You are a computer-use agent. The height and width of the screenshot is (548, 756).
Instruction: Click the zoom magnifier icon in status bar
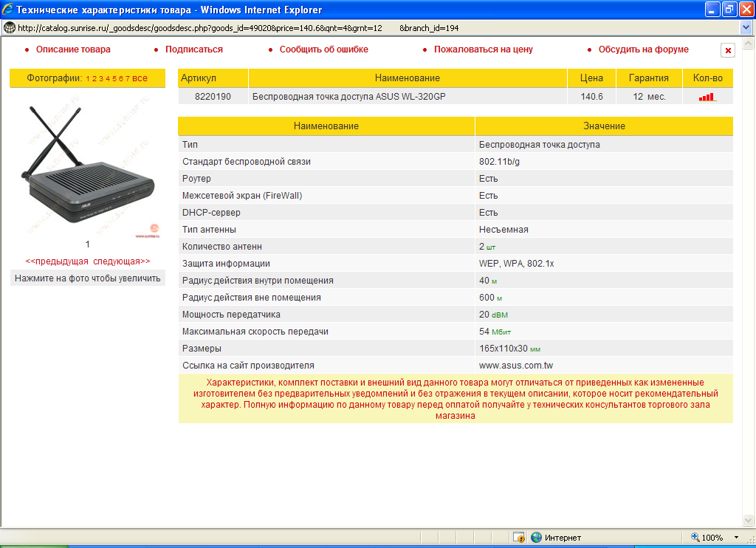[x=695, y=537]
